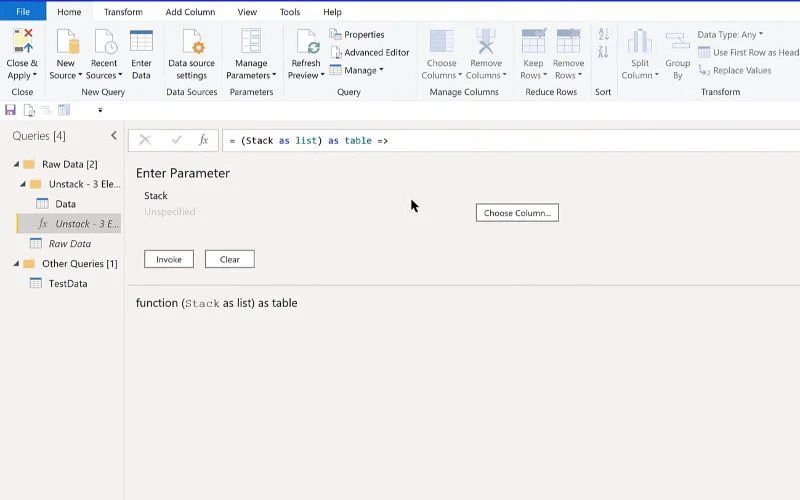
Task: Open the Data Type: Any dropdown
Action: (x=730, y=34)
